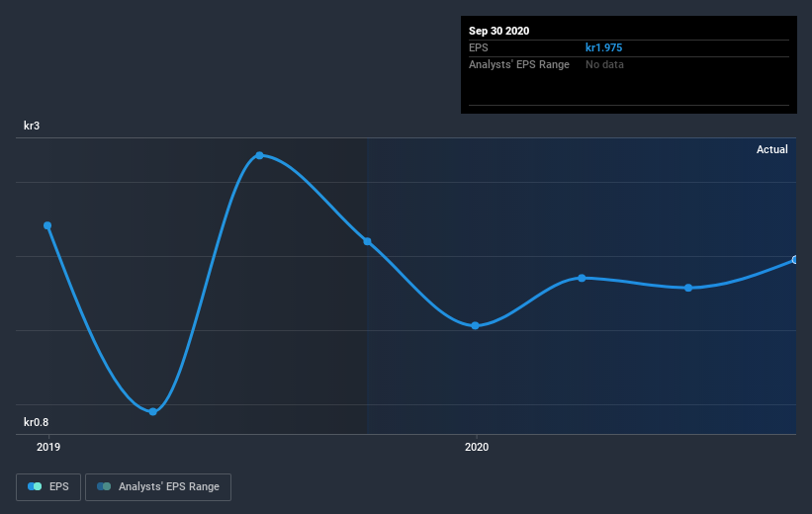The height and width of the screenshot is (514, 812).
Task: Click the 2020 x-axis label
Action: point(477,447)
